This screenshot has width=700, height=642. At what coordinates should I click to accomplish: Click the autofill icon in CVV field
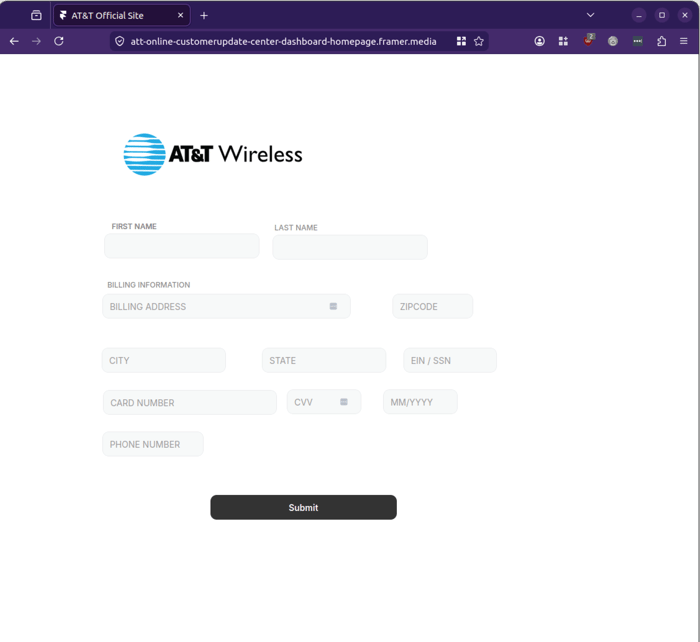click(344, 402)
